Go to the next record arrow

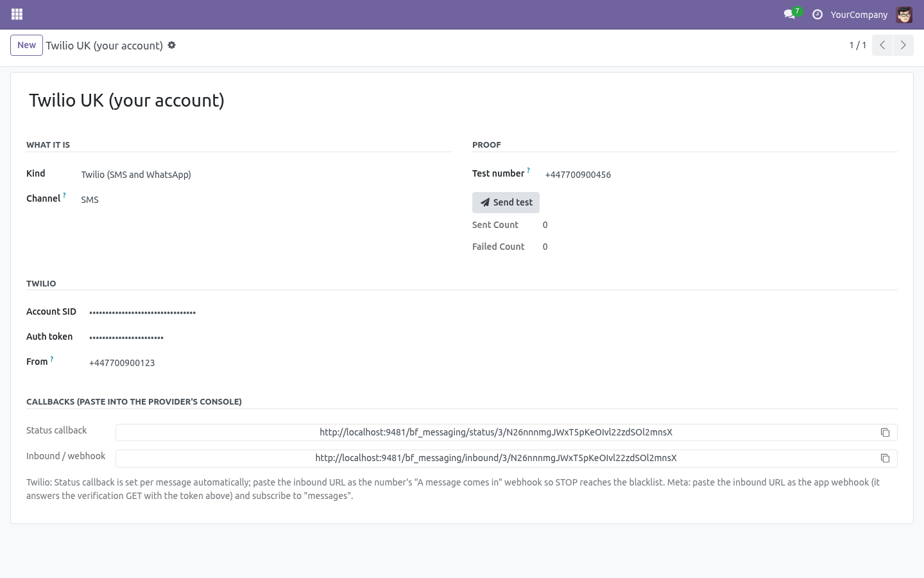click(903, 45)
